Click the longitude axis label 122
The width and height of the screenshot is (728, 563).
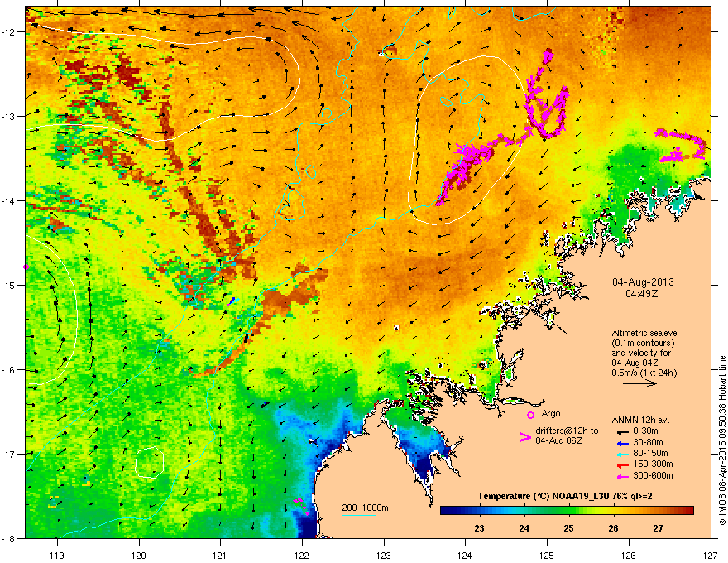[302, 555]
